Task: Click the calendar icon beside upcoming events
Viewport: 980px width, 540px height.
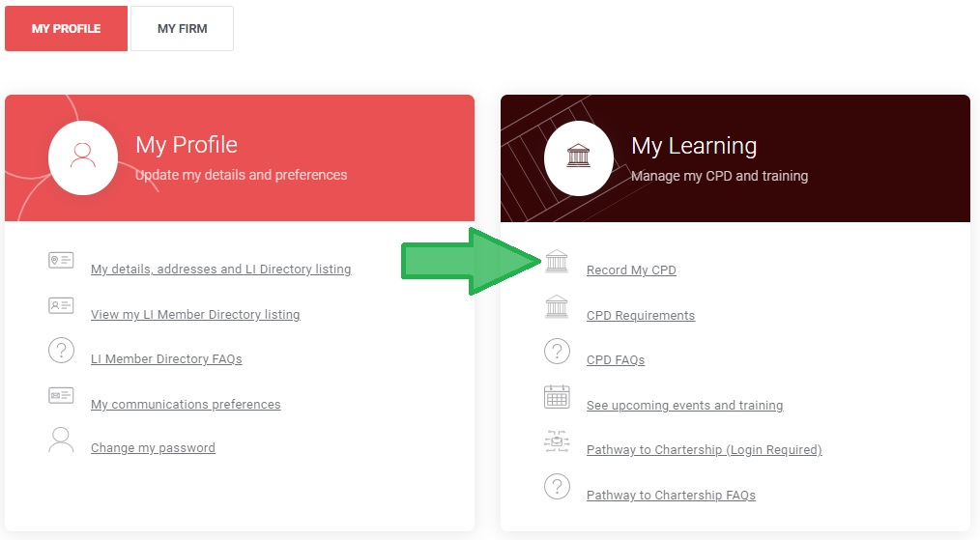Action: click(x=557, y=396)
